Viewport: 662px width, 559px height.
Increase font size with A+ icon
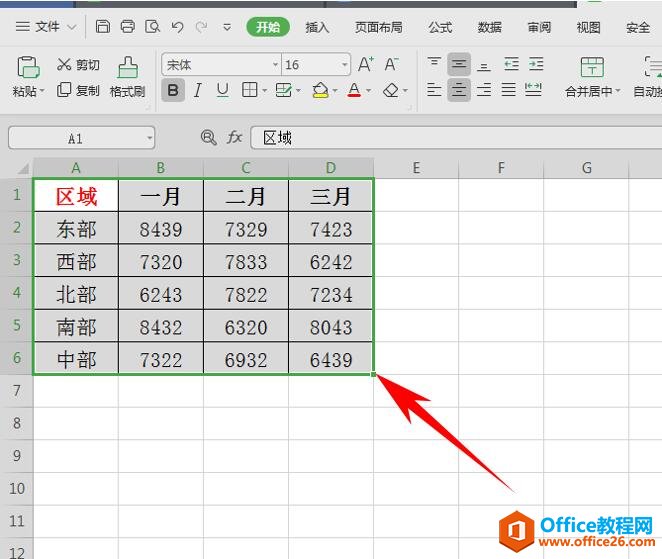coord(366,64)
